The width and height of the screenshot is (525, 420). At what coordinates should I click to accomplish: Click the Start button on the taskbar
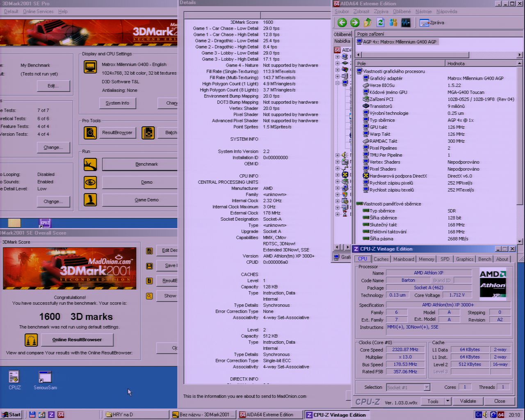click(x=11, y=415)
